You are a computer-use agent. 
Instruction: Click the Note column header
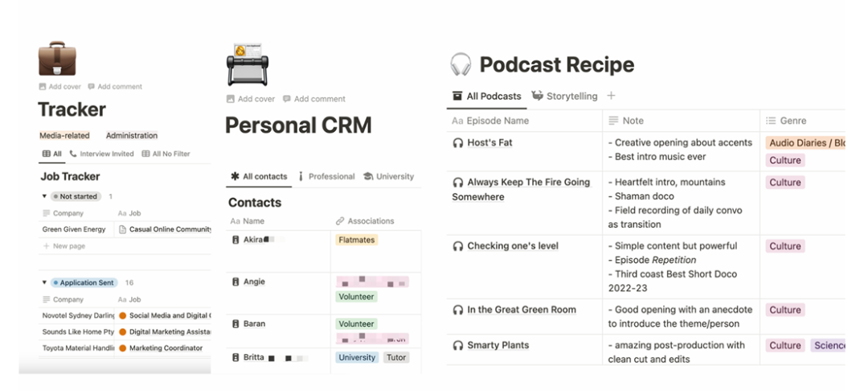coord(626,121)
